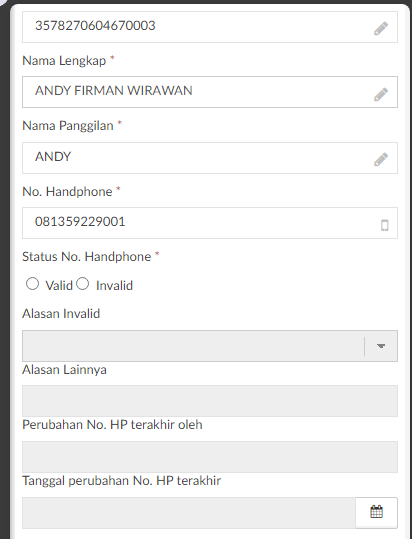
Task: Select the Invalid radio button
Action: pos(82,284)
